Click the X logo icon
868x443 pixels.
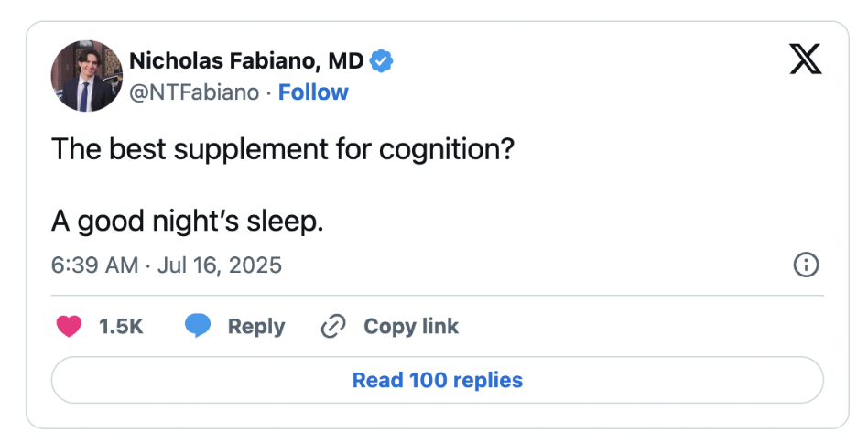click(805, 59)
